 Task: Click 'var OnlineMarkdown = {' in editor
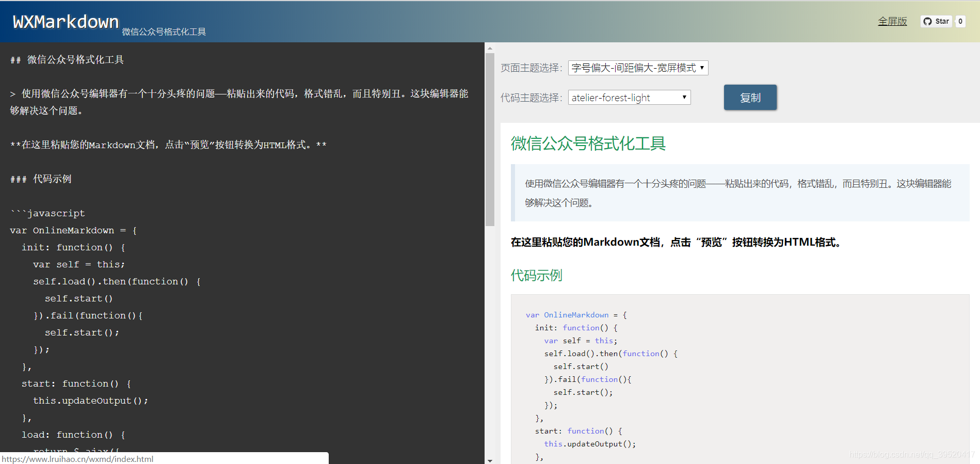tap(73, 230)
